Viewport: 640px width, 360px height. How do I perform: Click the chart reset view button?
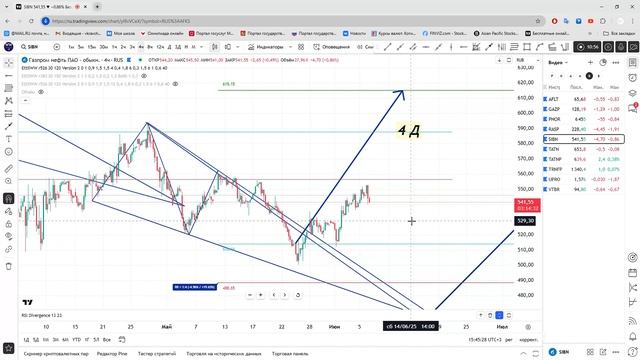[x=298, y=295]
